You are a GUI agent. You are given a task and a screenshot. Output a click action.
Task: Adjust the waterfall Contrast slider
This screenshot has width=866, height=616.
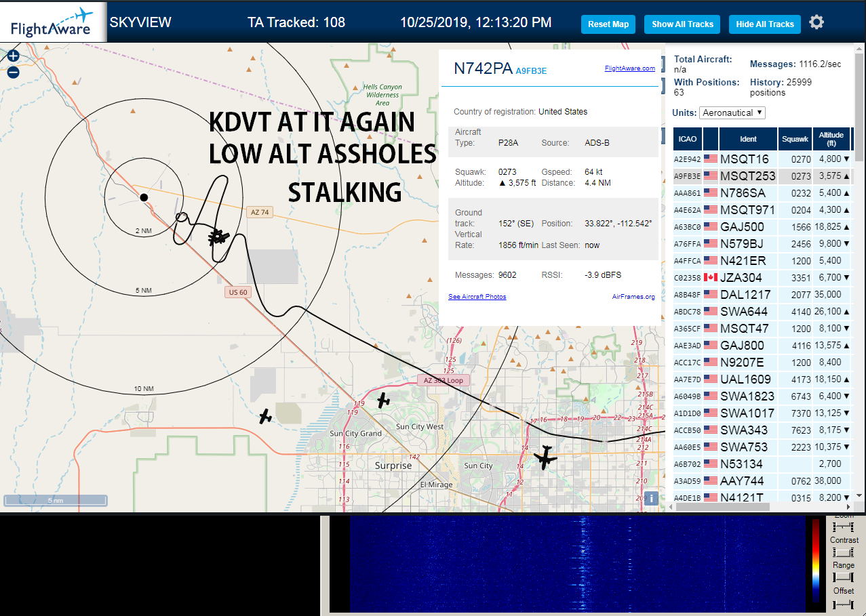[x=843, y=552]
